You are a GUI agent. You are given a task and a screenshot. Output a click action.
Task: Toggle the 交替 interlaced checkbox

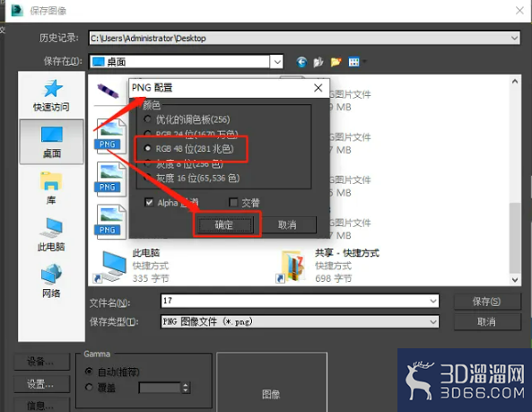pyautogui.click(x=233, y=202)
